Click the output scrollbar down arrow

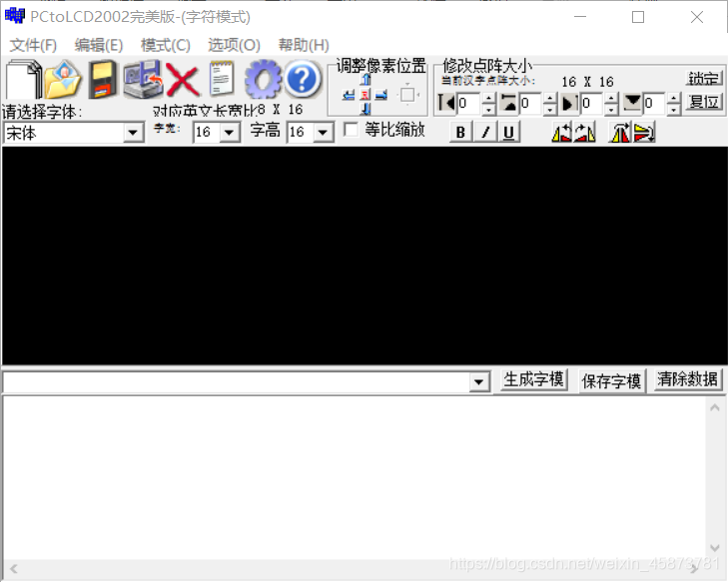coord(715,548)
